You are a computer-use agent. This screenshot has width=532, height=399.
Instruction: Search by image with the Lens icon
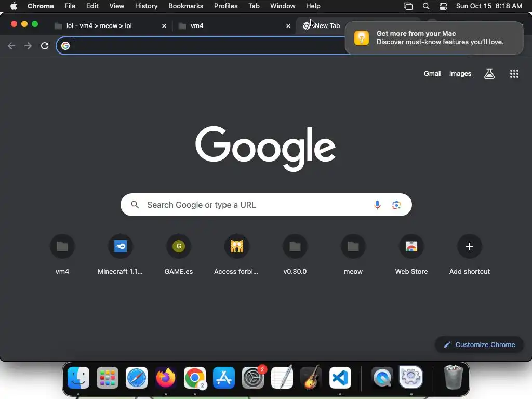[x=396, y=205]
